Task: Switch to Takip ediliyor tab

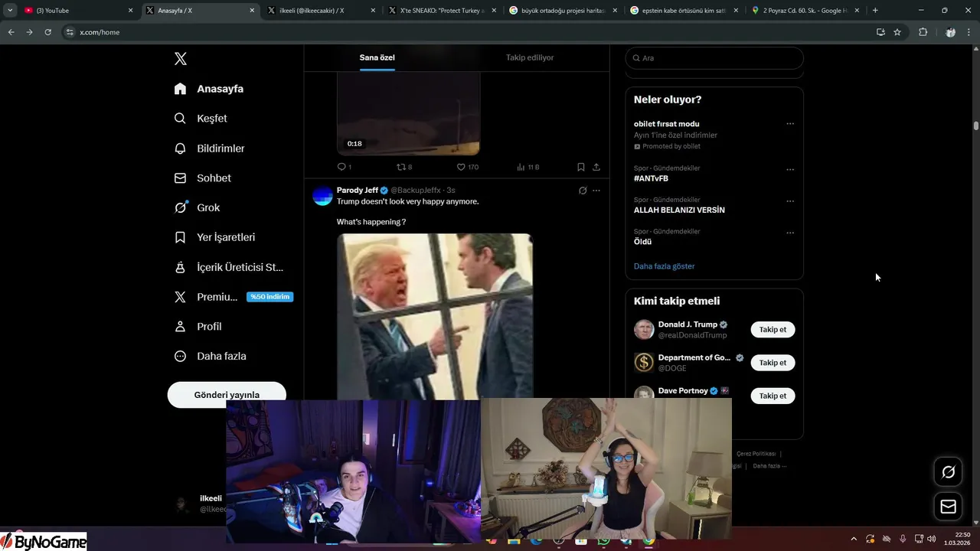Action: 530,57
